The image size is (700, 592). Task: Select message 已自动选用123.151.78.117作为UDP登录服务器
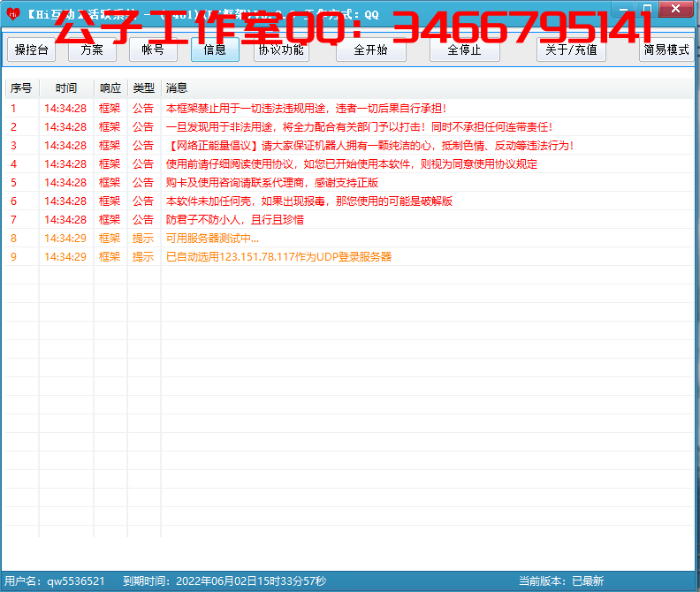278,257
